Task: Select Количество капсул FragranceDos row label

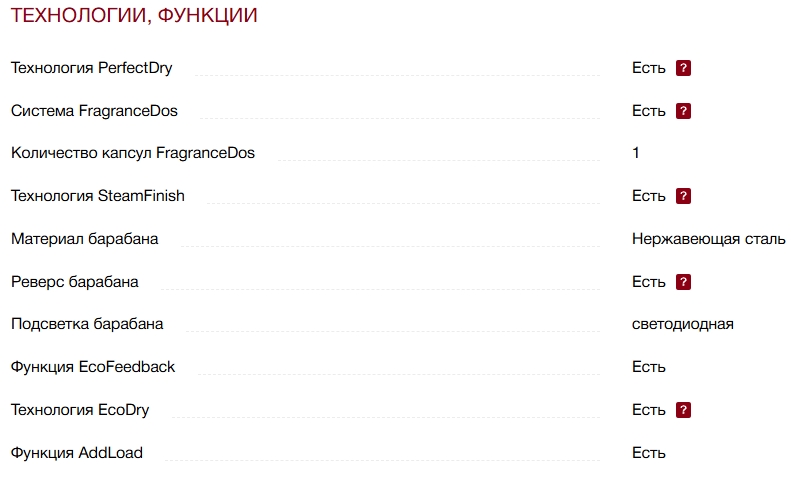Action: [133, 153]
